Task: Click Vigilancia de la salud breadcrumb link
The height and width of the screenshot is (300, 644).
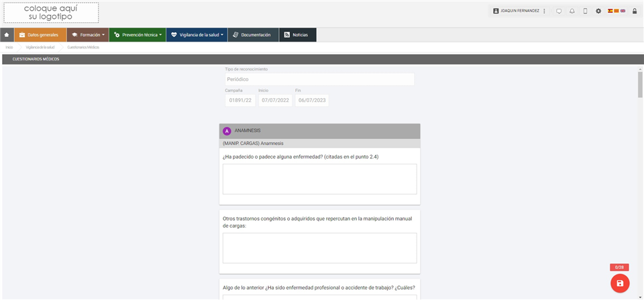Action: (x=40, y=48)
